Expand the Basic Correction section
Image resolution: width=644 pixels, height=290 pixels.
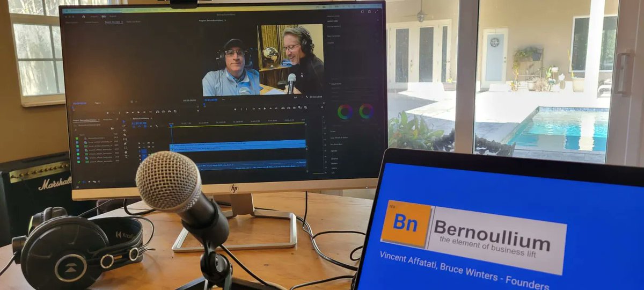[334, 36]
